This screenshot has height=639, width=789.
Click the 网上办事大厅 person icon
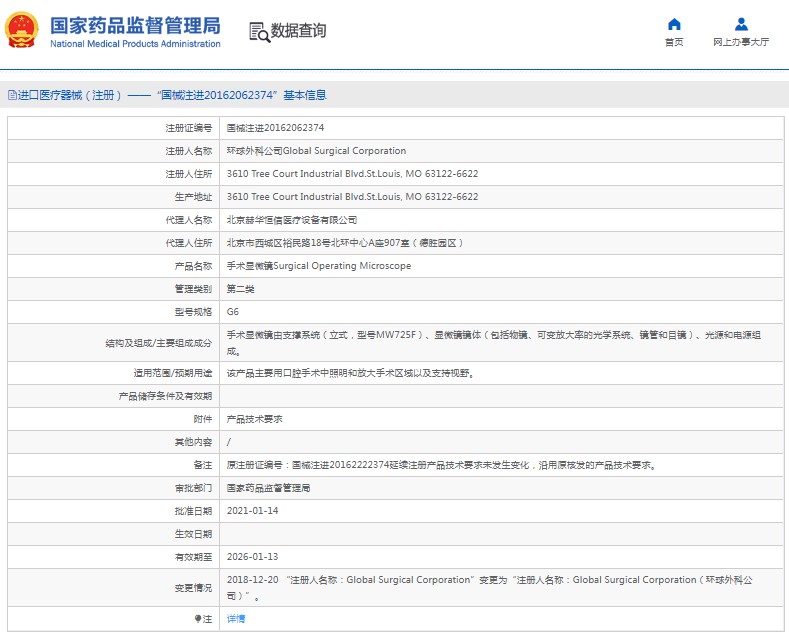point(741,24)
